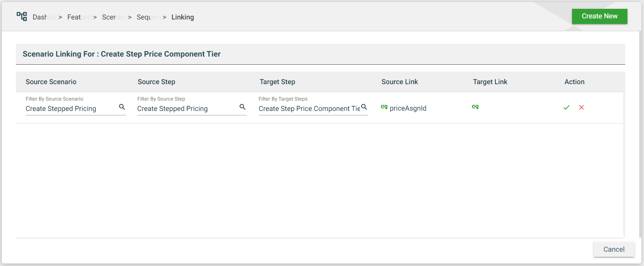Click search icon in Source Scenario filter

tap(122, 107)
